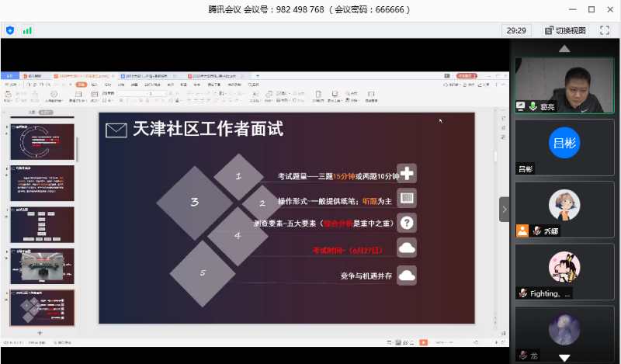Screen dimensions: 621x364
Task: Click the add new slide plus button
Action: [40, 333]
